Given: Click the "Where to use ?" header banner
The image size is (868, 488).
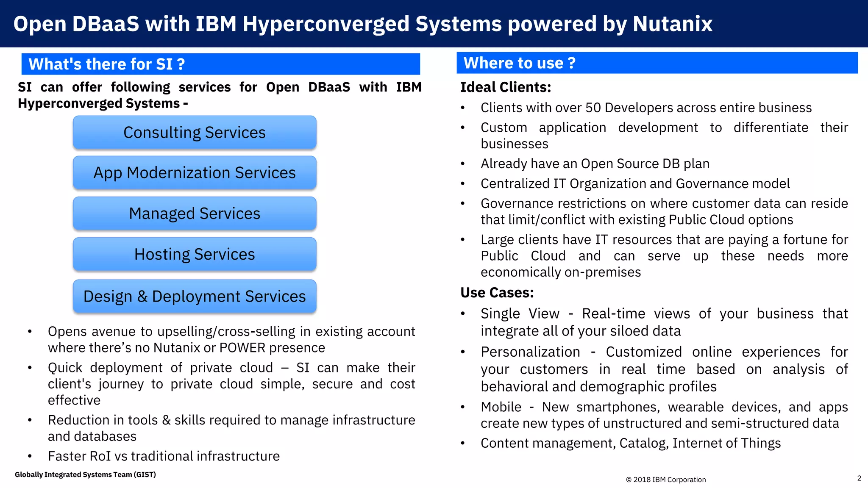Looking at the screenshot, I should 657,63.
